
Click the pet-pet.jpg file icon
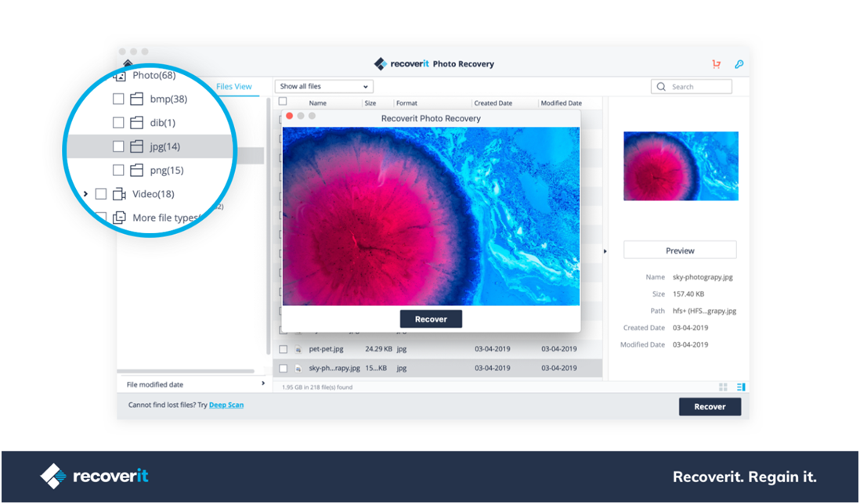pyautogui.click(x=298, y=349)
